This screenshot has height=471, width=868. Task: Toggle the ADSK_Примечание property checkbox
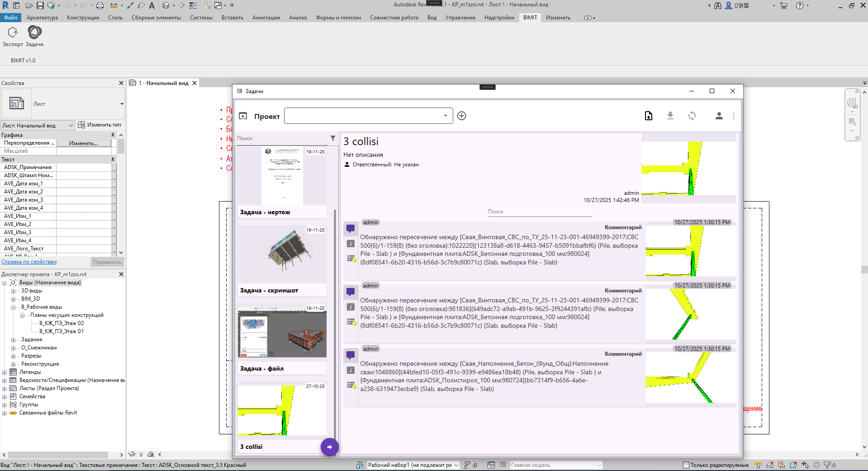coord(114,167)
